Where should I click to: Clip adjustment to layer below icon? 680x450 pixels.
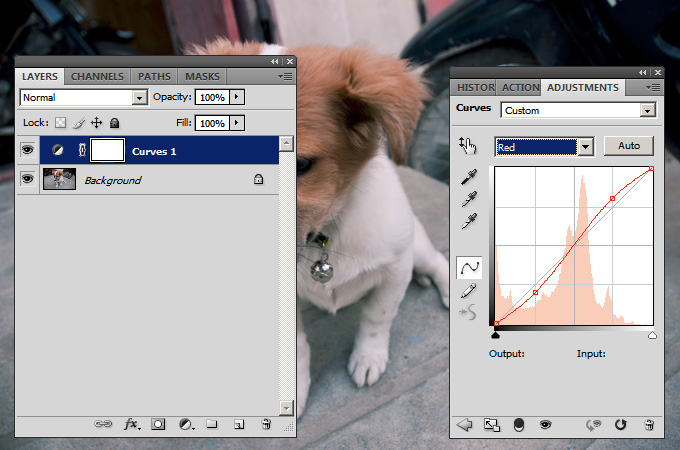click(x=519, y=425)
